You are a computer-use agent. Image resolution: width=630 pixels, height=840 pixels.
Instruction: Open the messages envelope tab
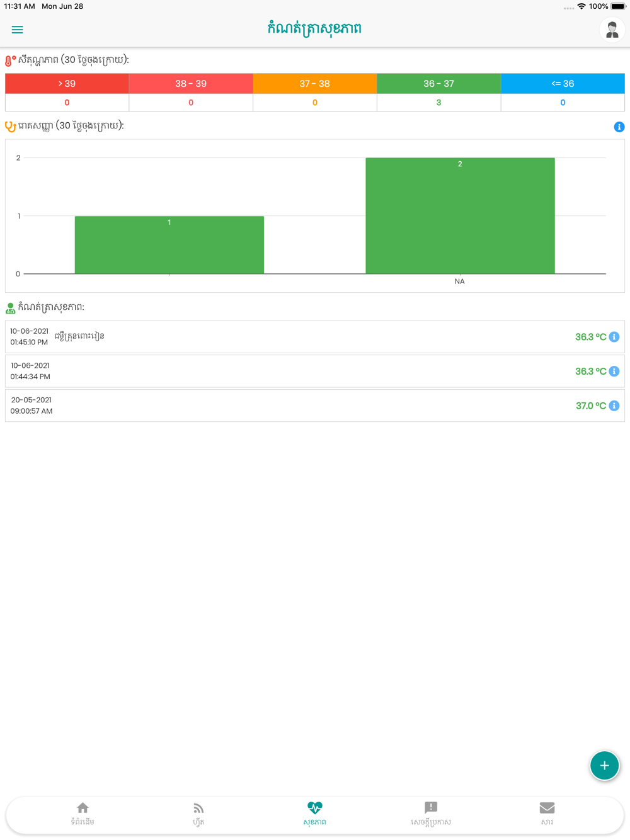(547, 814)
